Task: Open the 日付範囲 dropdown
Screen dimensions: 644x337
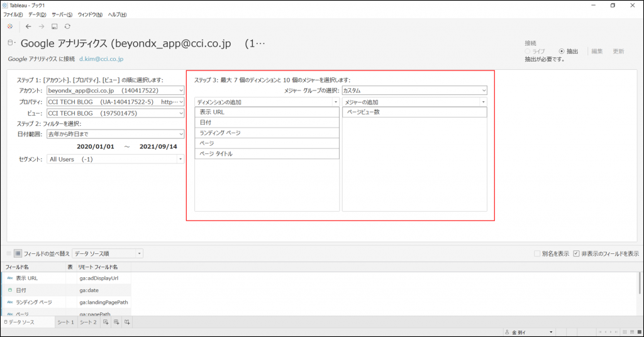Action: [x=116, y=134]
